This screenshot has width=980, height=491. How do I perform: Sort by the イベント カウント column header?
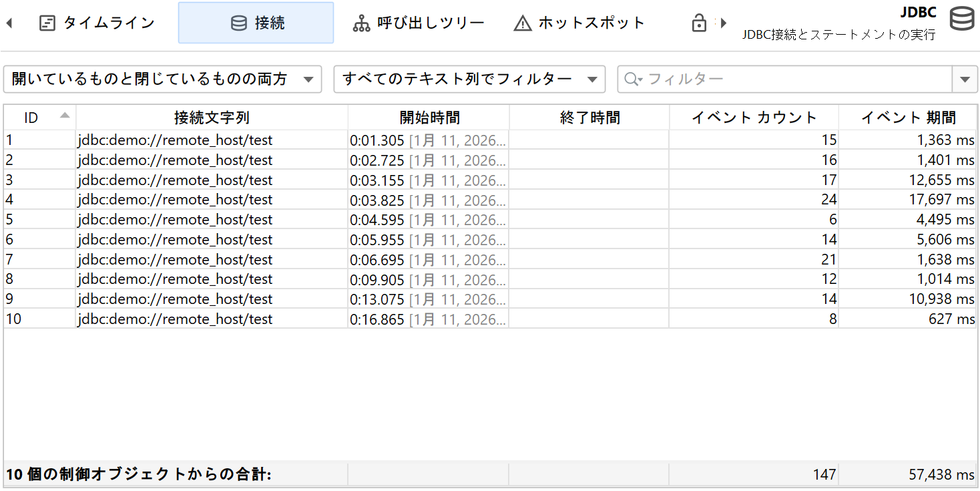click(753, 118)
